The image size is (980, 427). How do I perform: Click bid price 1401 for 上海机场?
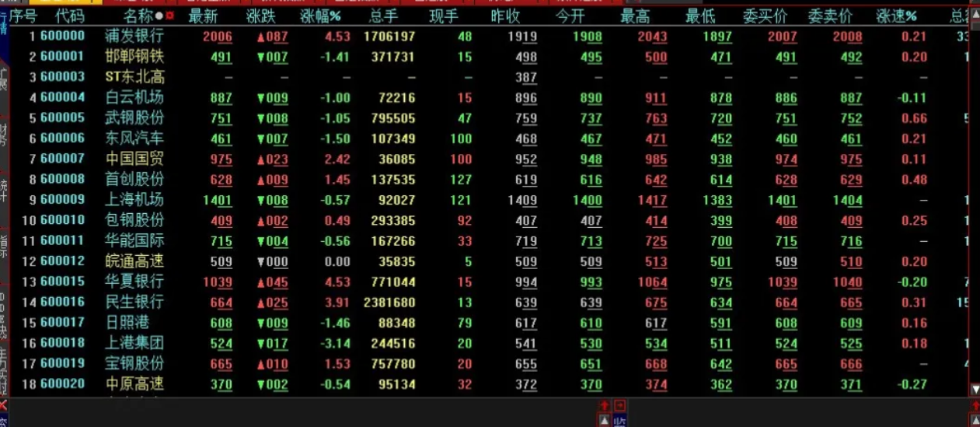click(x=781, y=200)
